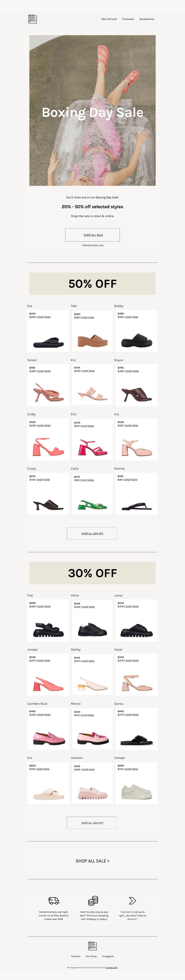The height and width of the screenshot is (980, 185).
Task: Click the footer Head over Heels logo
Action: pos(92,946)
